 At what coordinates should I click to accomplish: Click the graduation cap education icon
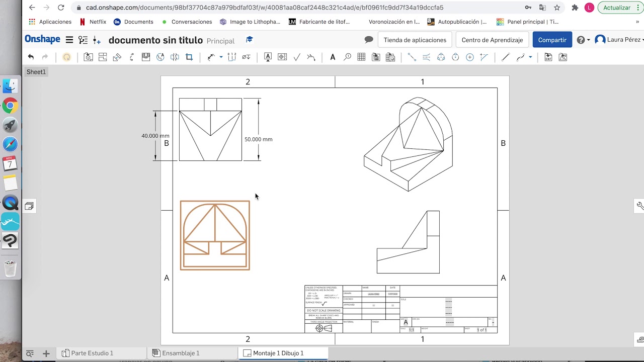pyautogui.click(x=249, y=40)
